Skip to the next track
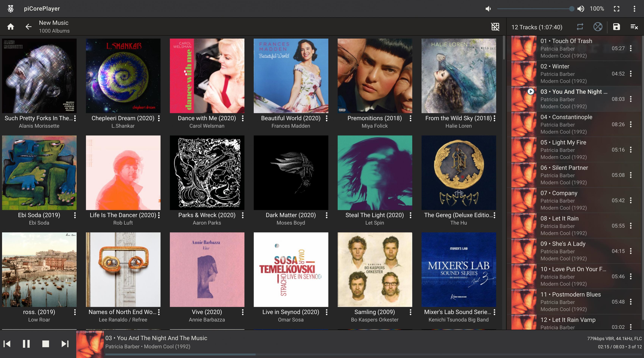Screen dimensions: 644x358 coord(65,344)
